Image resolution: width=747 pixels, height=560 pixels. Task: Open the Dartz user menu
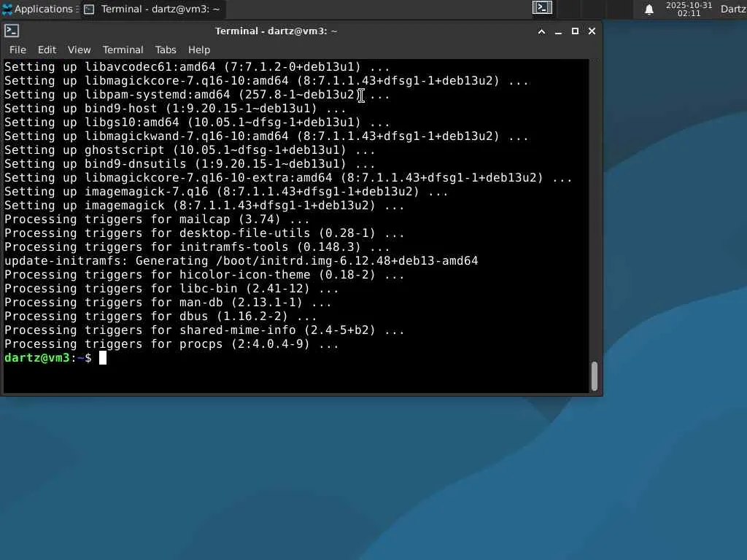[x=733, y=9]
